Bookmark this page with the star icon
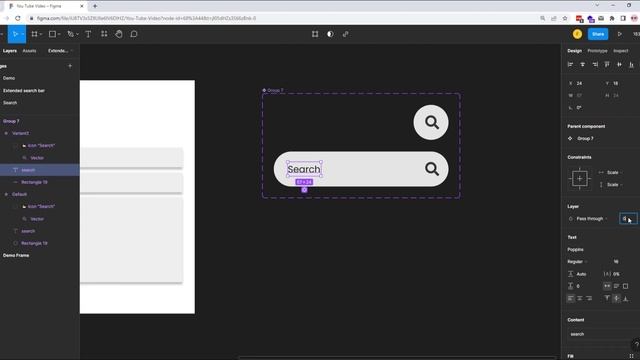This screenshot has width=640, height=360. click(x=565, y=18)
